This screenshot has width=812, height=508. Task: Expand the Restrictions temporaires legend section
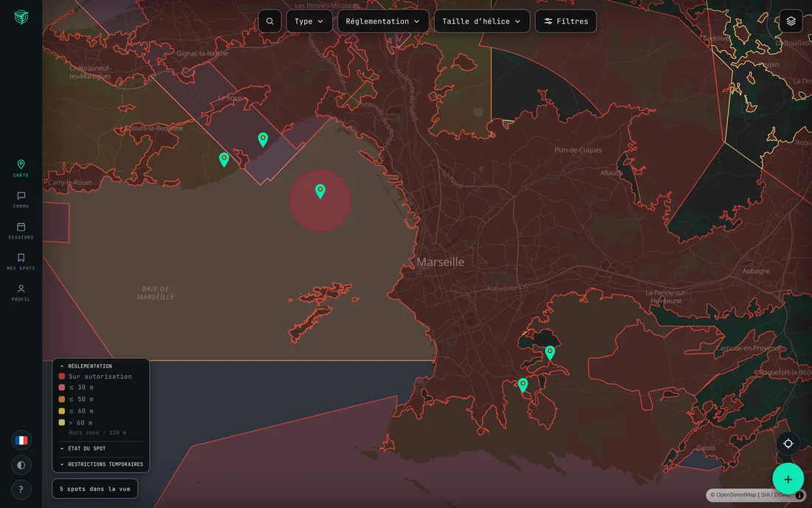[100, 464]
